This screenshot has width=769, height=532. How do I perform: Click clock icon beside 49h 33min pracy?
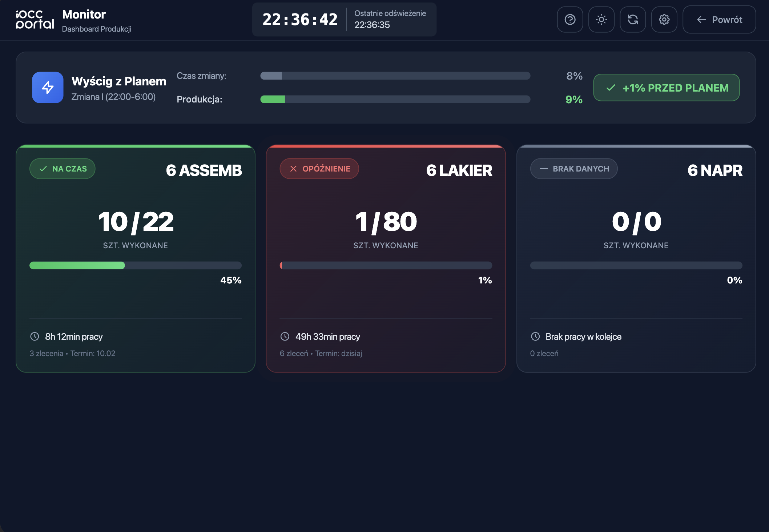[285, 336]
